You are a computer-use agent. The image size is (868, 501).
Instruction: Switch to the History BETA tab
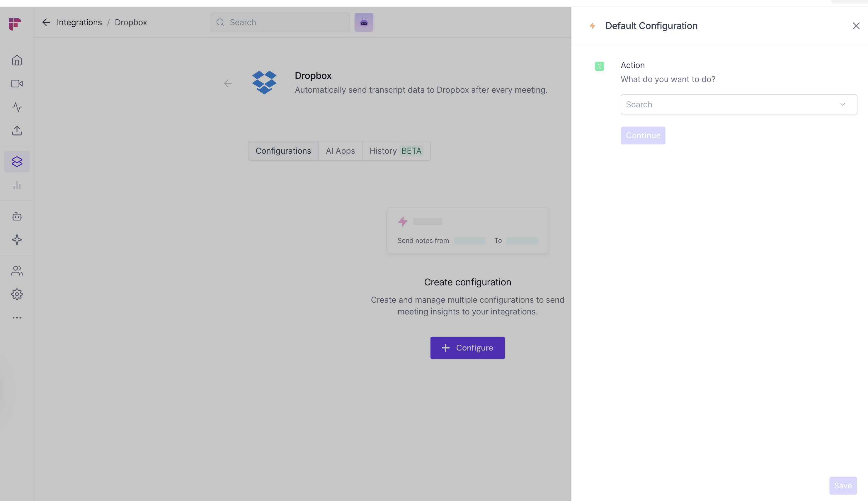[396, 151]
